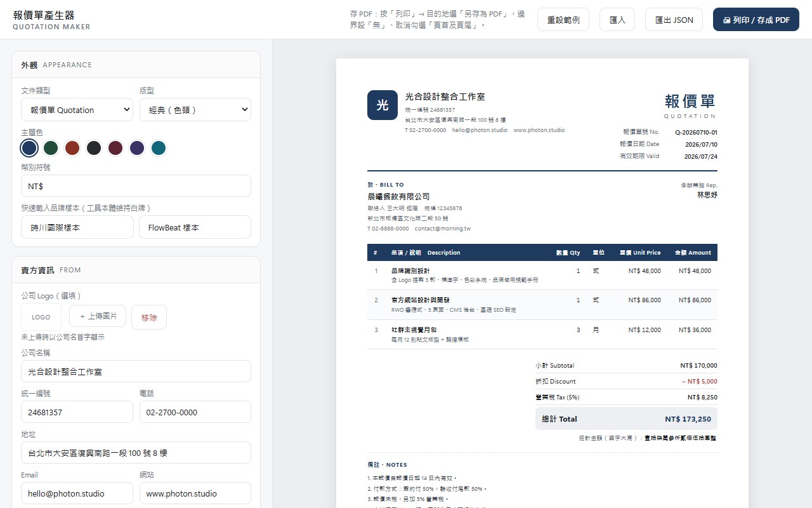The height and width of the screenshot is (508, 812).
Task: Click the 單價 Unit Price column header
Action: (640, 253)
